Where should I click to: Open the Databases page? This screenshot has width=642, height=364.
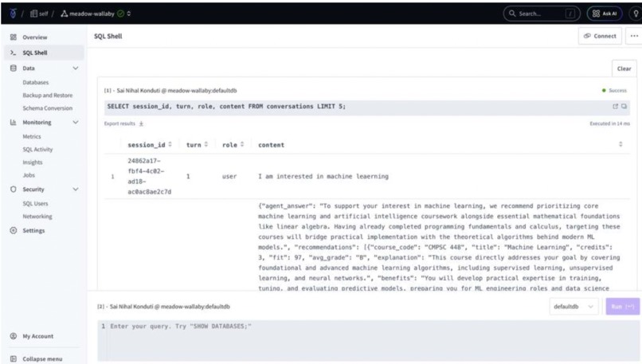[36, 82]
